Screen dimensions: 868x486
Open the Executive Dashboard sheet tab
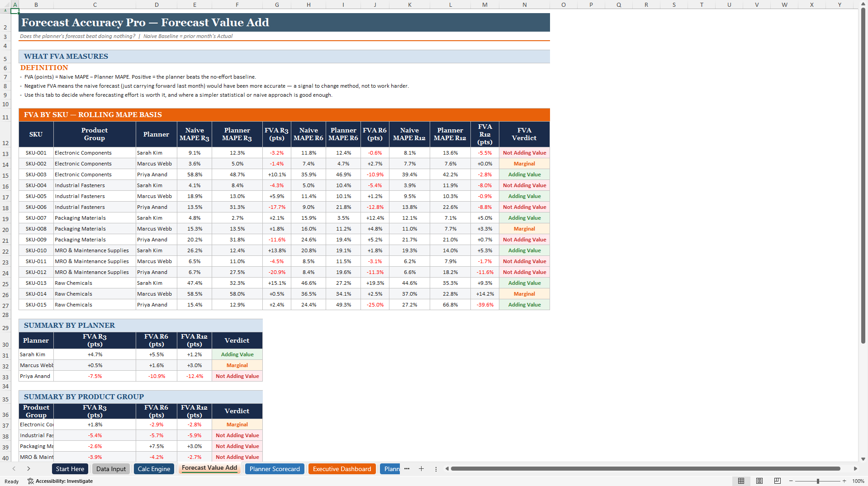[342, 469]
